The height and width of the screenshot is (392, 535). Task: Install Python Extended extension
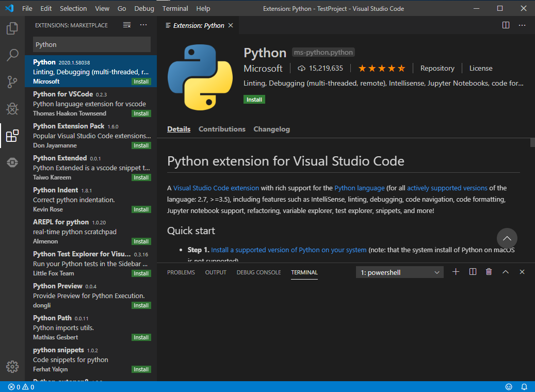pyautogui.click(x=141, y=177)
